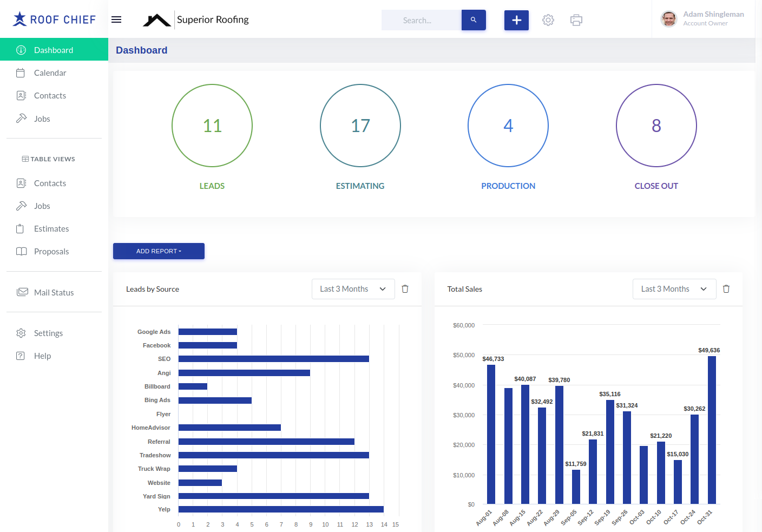Open Leads by Source Last 3 Months dropdown
Viewport: 762px width, 532px height.
pos(353,289)
